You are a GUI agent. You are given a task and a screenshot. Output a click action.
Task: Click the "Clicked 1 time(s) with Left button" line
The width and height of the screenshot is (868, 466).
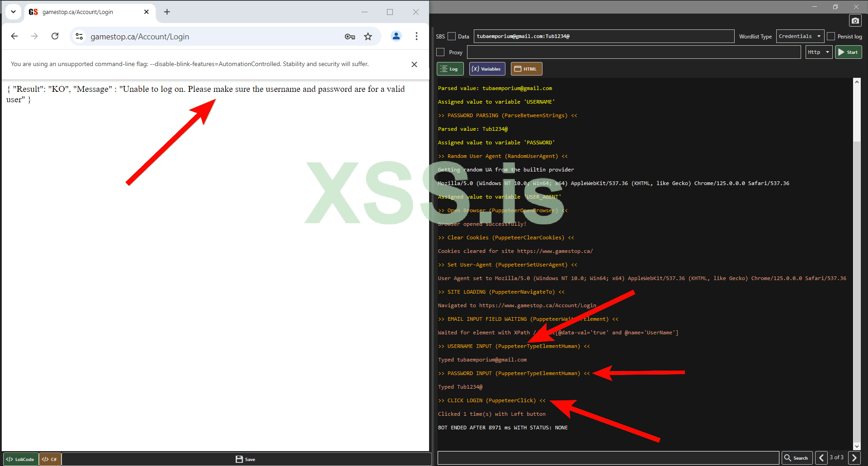[x=491, y=414]
